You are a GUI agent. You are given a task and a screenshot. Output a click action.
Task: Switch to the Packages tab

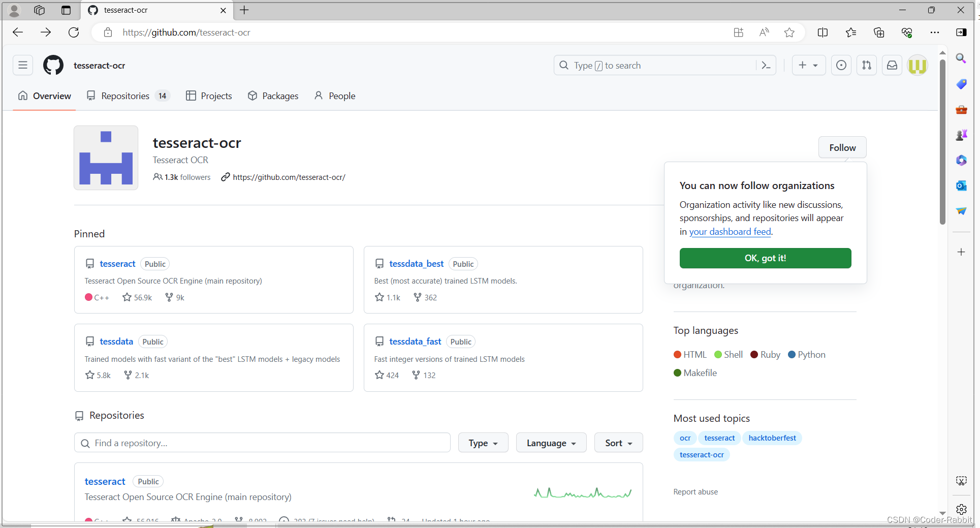coord(273,96)
